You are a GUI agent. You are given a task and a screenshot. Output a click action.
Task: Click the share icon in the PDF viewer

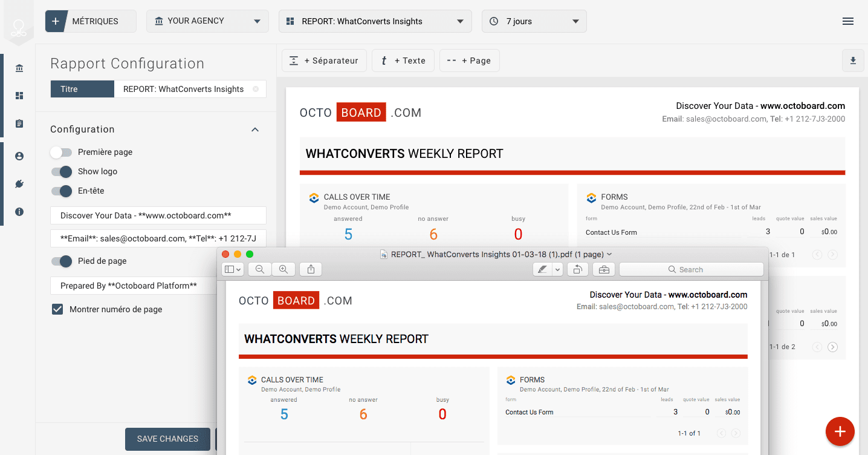pyautogui.click(x=311, y=269)
